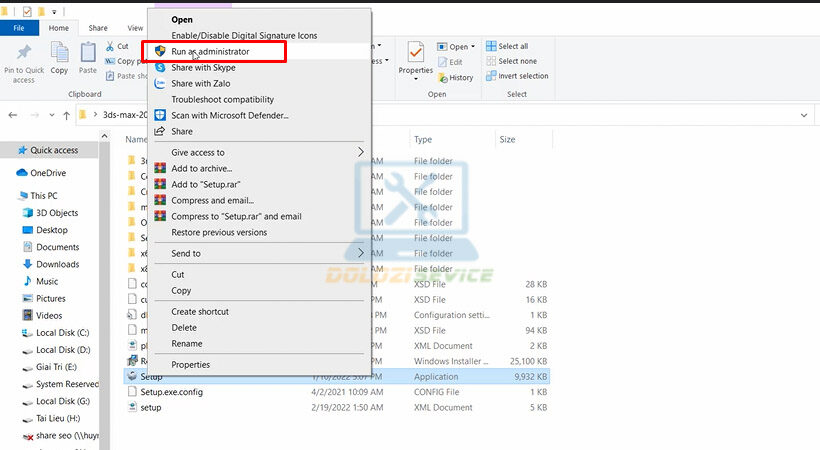Click Invert selection in ribbon
Image resolution: width=820 pixels, height=450 pixels.
pyautogui.click(x=517, y=76)
